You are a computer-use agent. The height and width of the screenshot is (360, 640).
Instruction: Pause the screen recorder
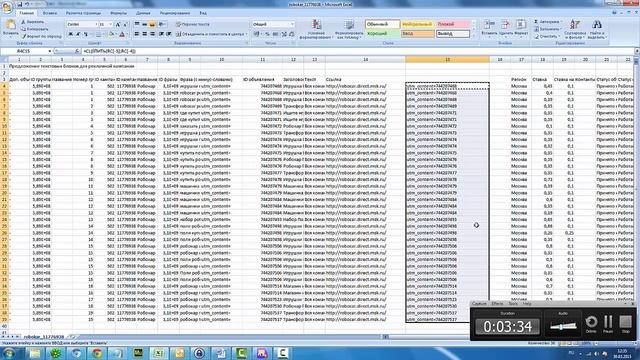[x=608, y=324]
